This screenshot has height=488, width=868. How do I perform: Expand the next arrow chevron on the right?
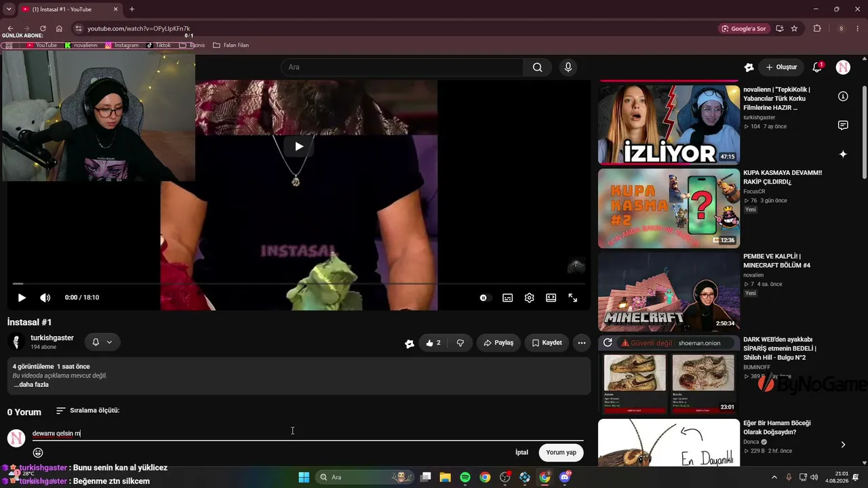pyautogui.click(x=843, y=445)
